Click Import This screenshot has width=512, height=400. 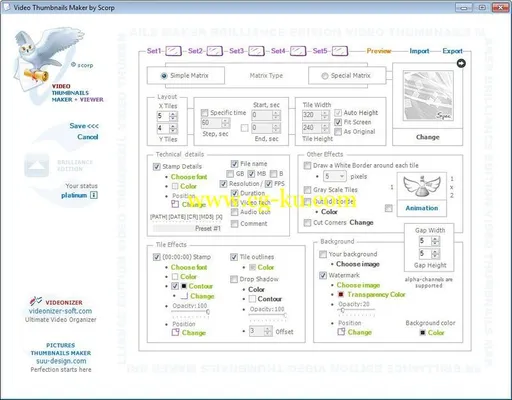[x=419, y=51]
